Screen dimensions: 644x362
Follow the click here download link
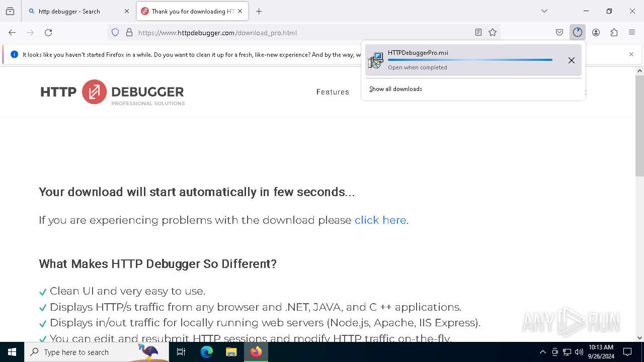380,220
